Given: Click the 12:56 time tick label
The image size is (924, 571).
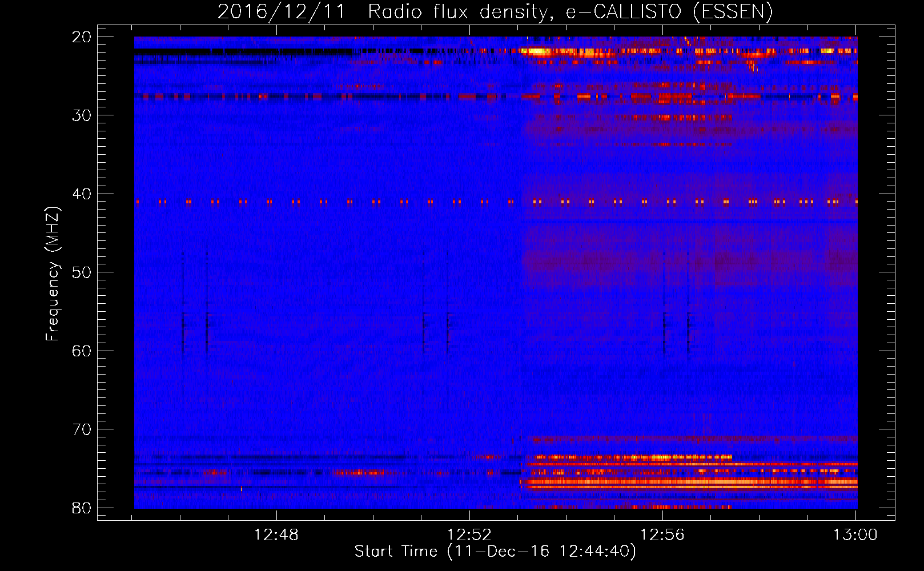Looking at the screenshot, I should (x=662, y=535).
